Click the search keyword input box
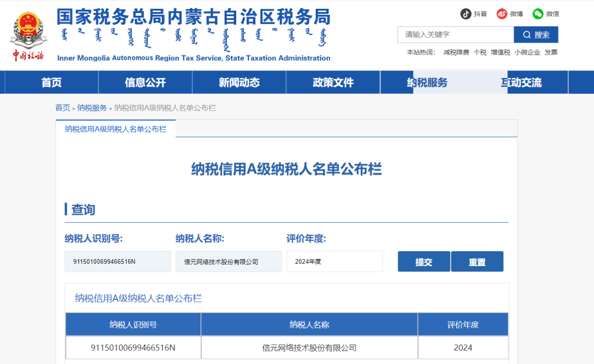 coord(455,34)
